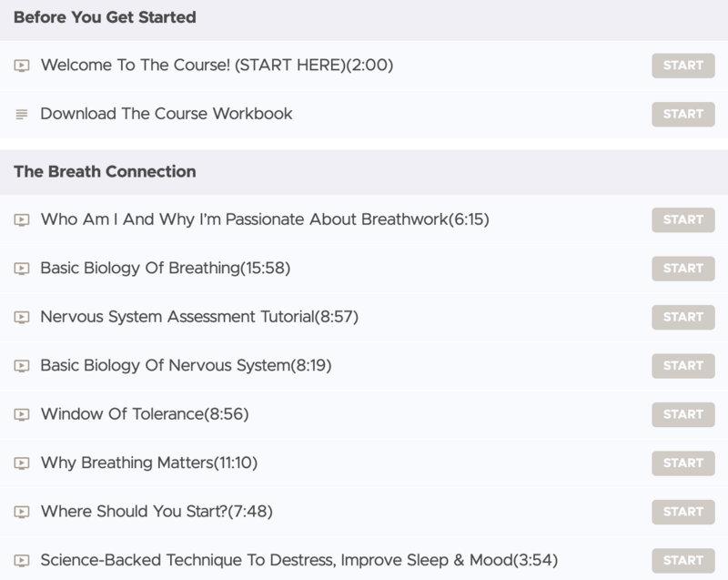Click START button for Window Of Tolerance
The image size is (728, 580).
[x=683, y=414]
